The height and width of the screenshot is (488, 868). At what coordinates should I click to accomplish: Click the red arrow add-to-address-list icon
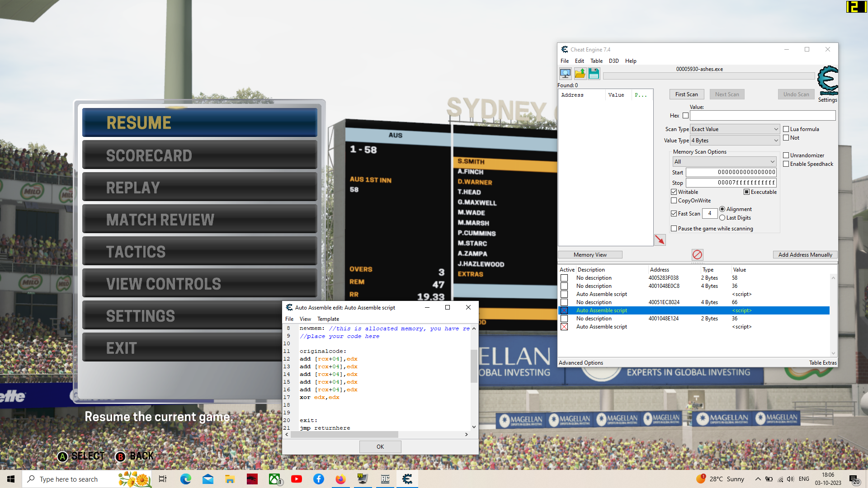[660, 240]
